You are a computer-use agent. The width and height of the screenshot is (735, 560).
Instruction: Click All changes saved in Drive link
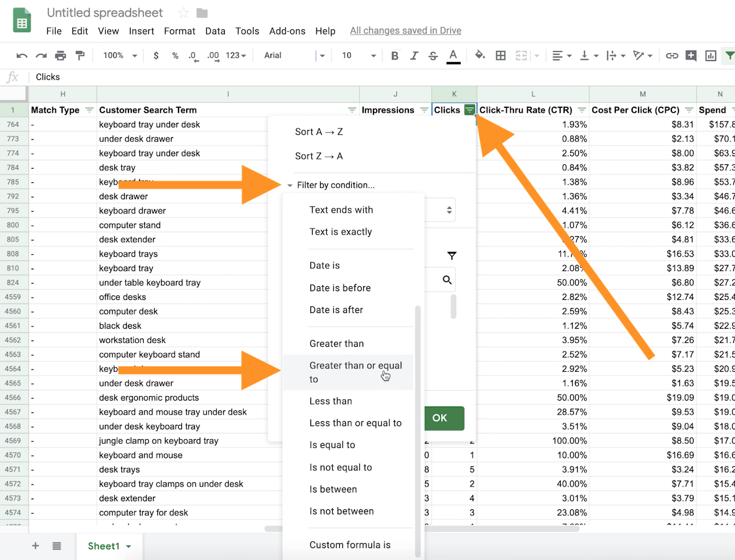pyautogui.click(x=406, y=30)
